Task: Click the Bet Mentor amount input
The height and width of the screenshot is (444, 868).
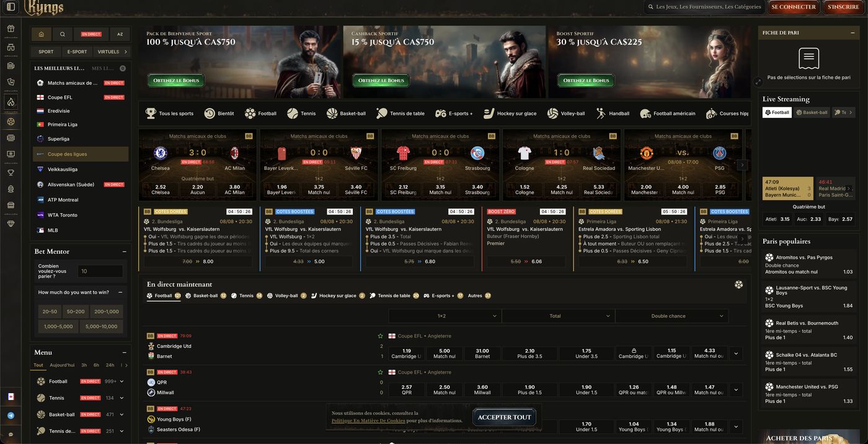Action: click(100, 271)
